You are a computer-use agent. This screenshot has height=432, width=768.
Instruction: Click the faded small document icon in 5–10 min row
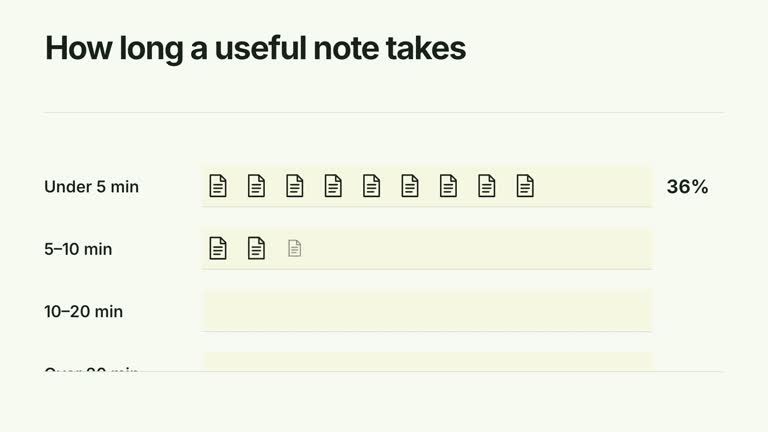coord(294,248)
